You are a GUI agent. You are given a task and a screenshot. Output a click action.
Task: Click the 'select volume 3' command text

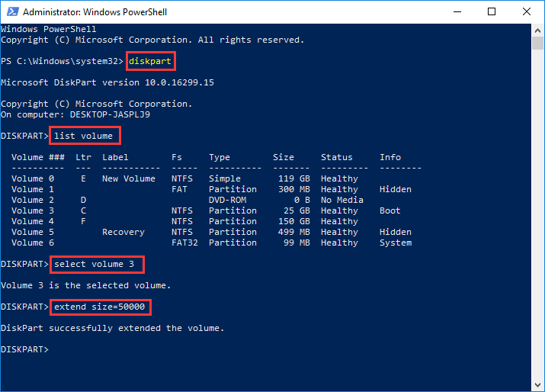click(x=97, y=265)
